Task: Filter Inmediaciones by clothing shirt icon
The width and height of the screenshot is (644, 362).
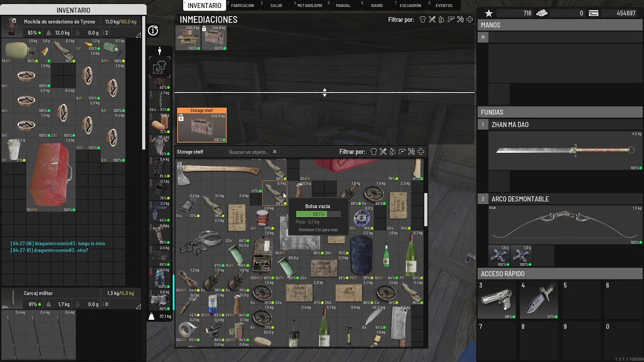Action: coord(423,20)
